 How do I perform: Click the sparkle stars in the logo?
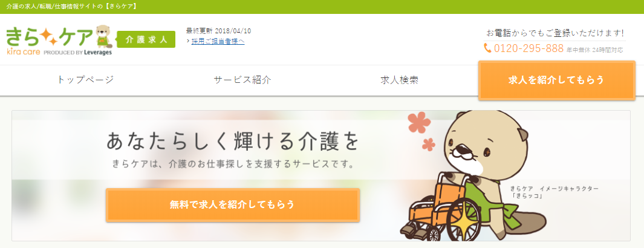pyautogui.click(x=48, y=38)
